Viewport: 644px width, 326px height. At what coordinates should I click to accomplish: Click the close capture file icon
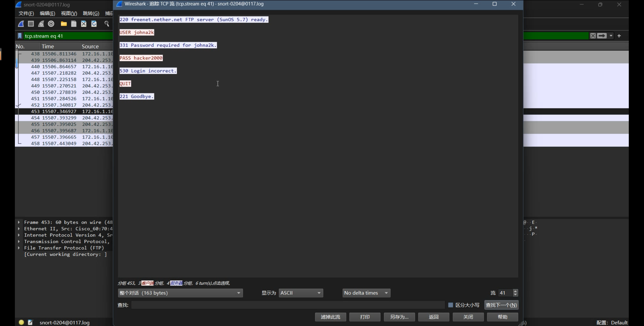pos(84,24)
